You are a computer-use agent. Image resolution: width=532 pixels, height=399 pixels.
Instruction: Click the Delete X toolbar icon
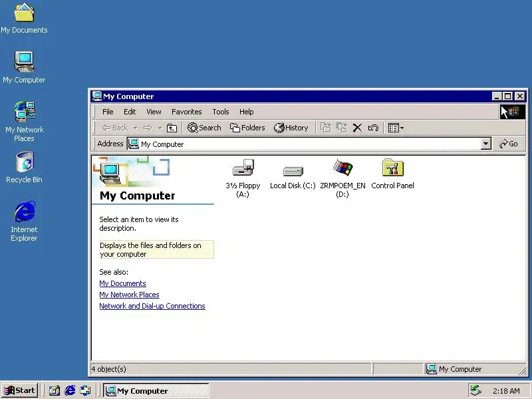(x=357, y=128)
